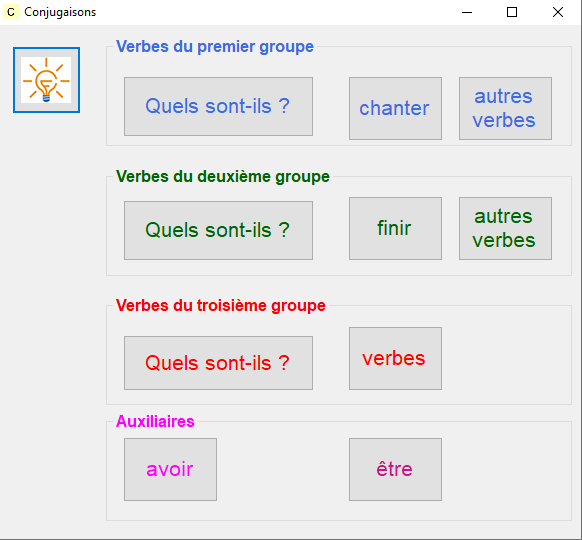Image resolution: width=582 pixels, height=540 pixels.
Task: Click the "Verbes du troisième groupe" heading
Action: [220, 306]
